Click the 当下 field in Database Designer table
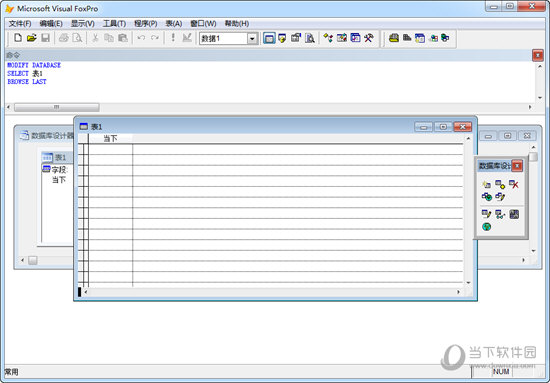Viewport: 550px width, 383px height. tap(59, 180)
